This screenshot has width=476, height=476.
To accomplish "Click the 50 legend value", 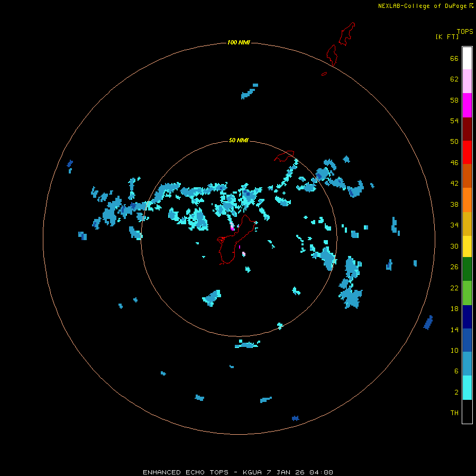I will coord(454,141).
